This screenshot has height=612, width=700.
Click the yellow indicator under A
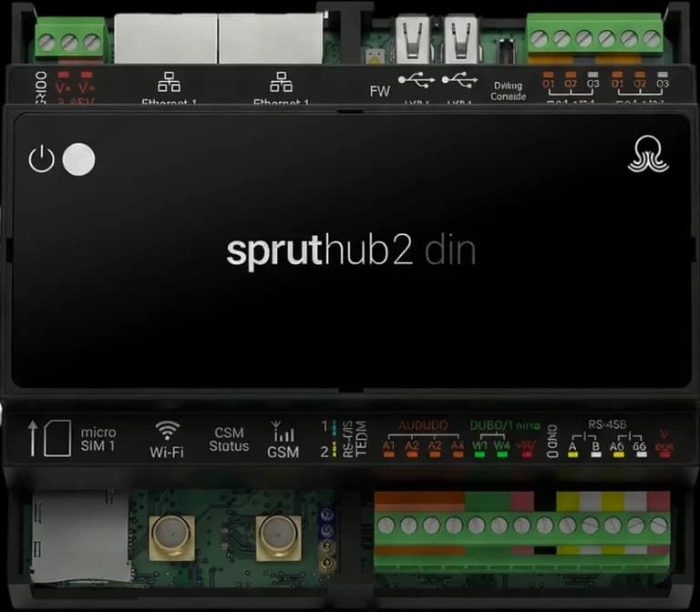[572, 454]
